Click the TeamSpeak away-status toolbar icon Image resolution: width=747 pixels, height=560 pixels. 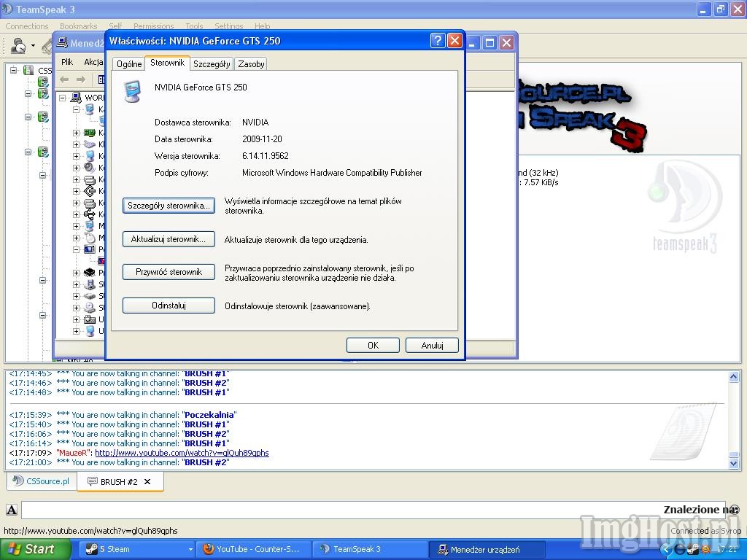click(18, 46)
